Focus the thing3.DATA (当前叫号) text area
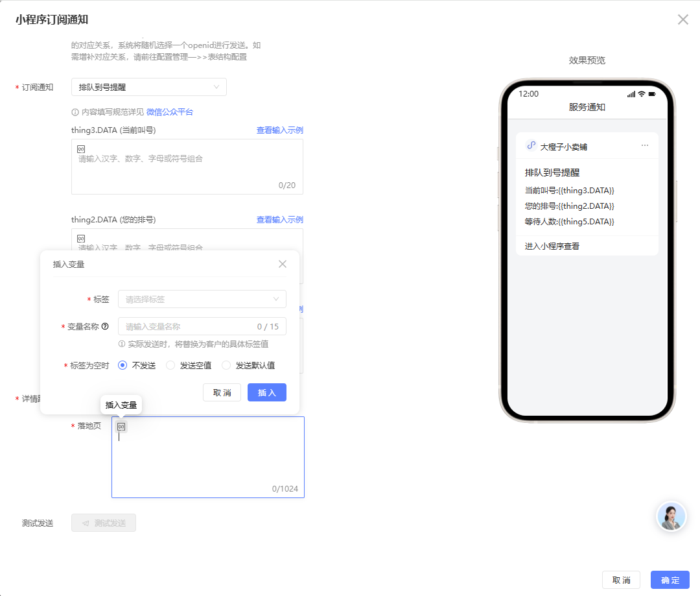Viewport: 700px width, 596px height. (187, 167)
